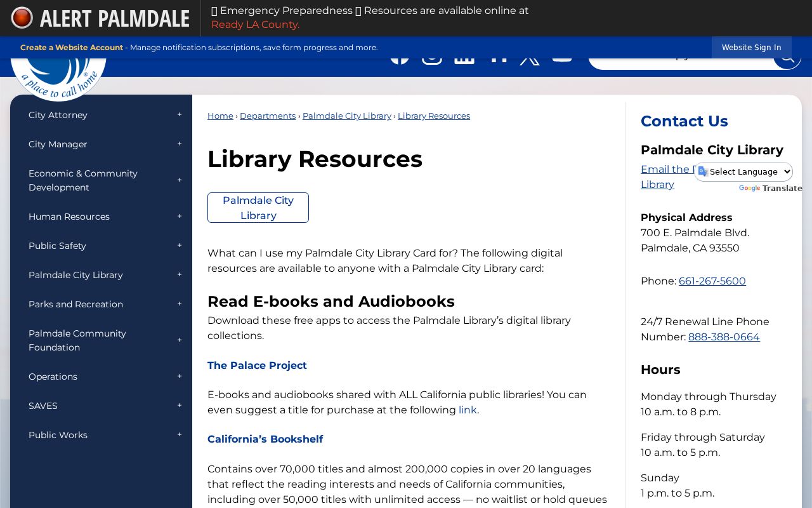Expand the Public Works submenu
Screen dimensions: 812x508
pyautogui.click(x=180, y=435)
